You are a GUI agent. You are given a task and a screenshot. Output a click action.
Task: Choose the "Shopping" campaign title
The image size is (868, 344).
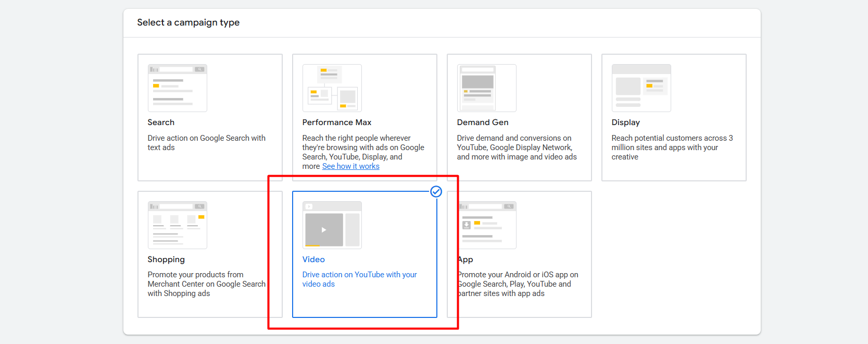coord(166,260)
